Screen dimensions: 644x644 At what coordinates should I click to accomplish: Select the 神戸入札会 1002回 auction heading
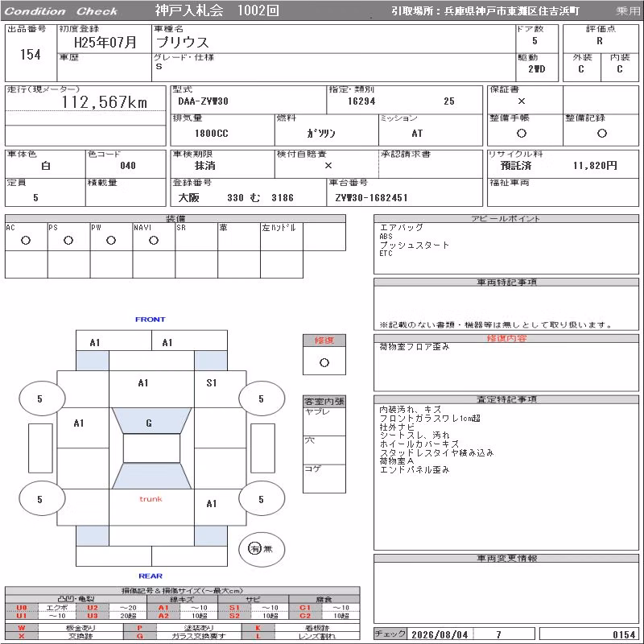(217, 10)
